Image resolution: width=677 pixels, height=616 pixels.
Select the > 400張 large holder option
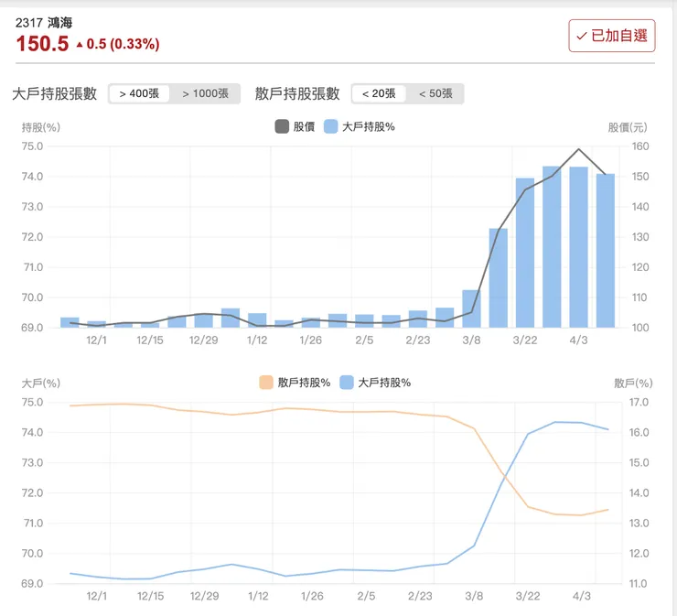(x=139, y=93)
